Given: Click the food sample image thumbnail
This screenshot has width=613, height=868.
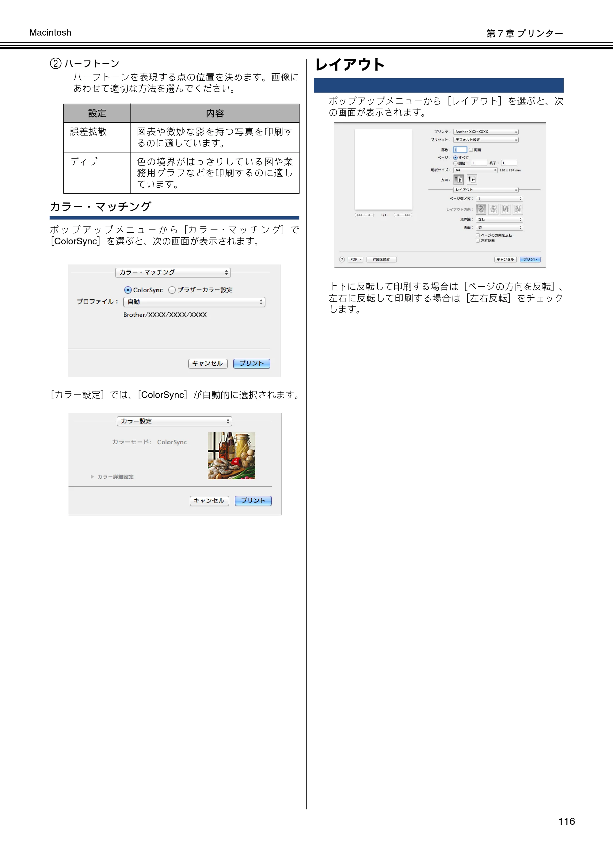Looking at the screenshot, I should [x=231, y=456].
